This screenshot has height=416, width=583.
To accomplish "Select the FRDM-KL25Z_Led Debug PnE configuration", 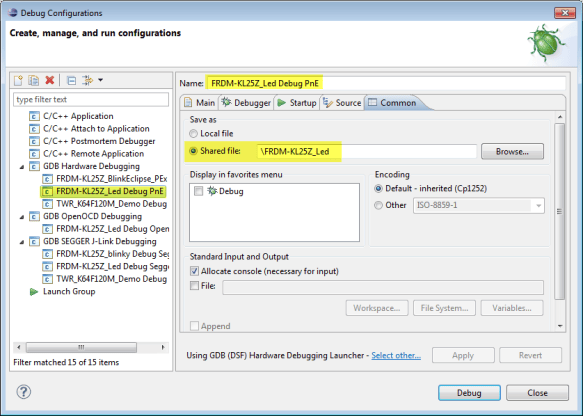I will tap(109, 191).
